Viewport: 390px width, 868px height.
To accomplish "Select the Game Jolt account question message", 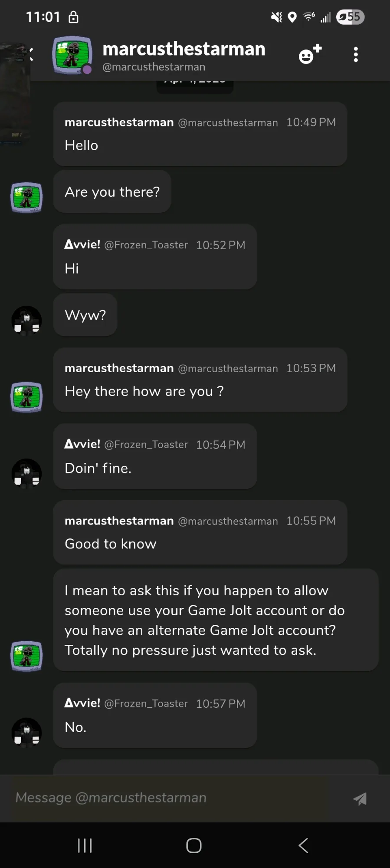I will point(216,620).
